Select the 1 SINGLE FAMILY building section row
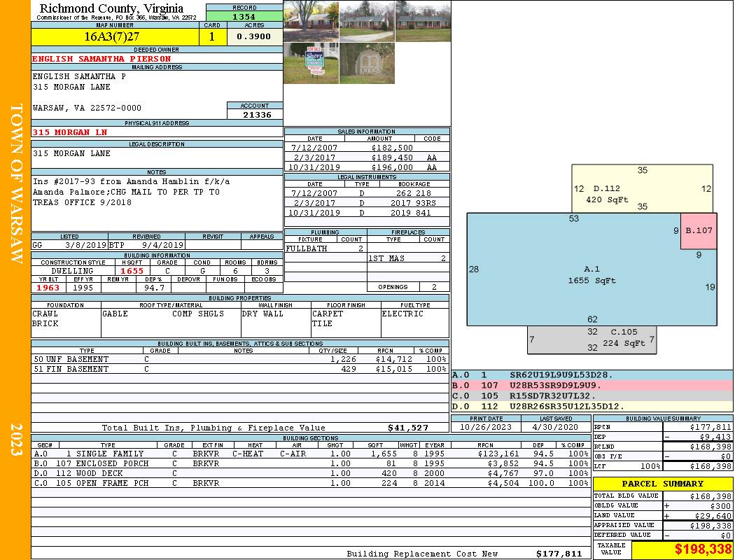The image size is (735, 560). [x=310, y=454]
